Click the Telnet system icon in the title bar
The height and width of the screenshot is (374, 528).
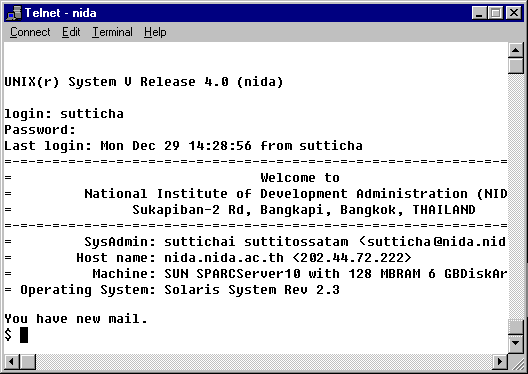(14, 13)
